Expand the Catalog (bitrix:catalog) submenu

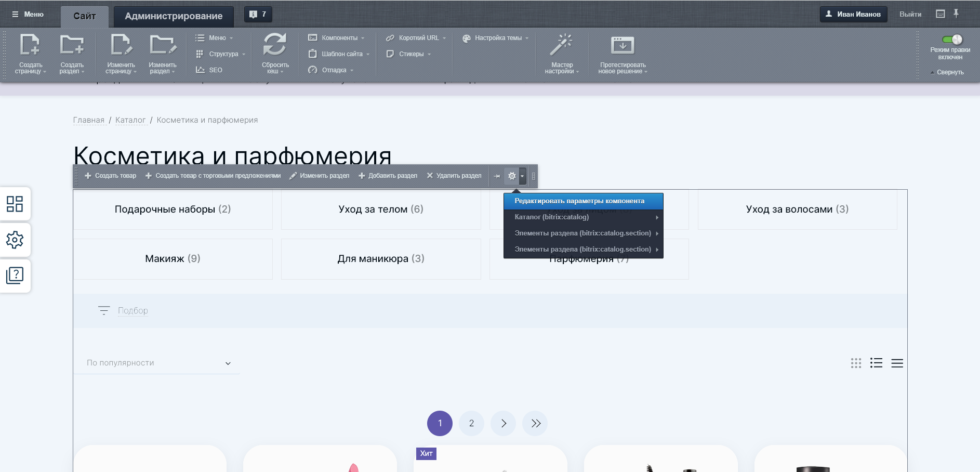[x=583, y=217]
